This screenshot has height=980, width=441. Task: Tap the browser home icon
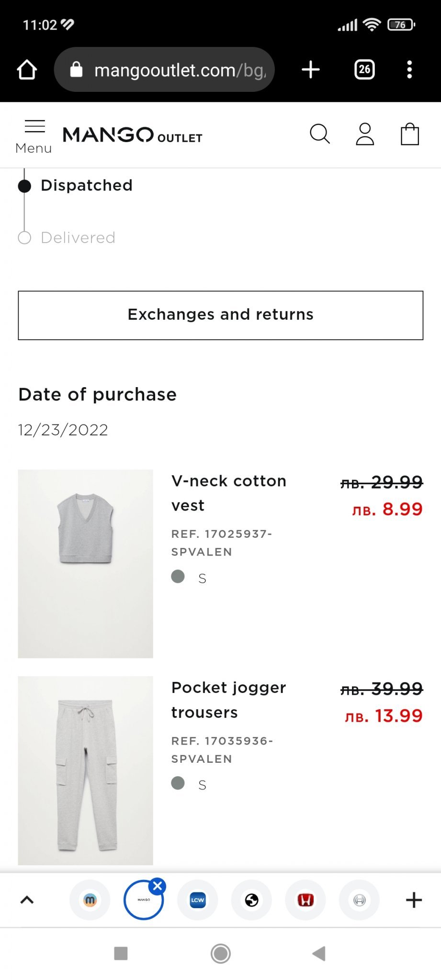[27, 70]
